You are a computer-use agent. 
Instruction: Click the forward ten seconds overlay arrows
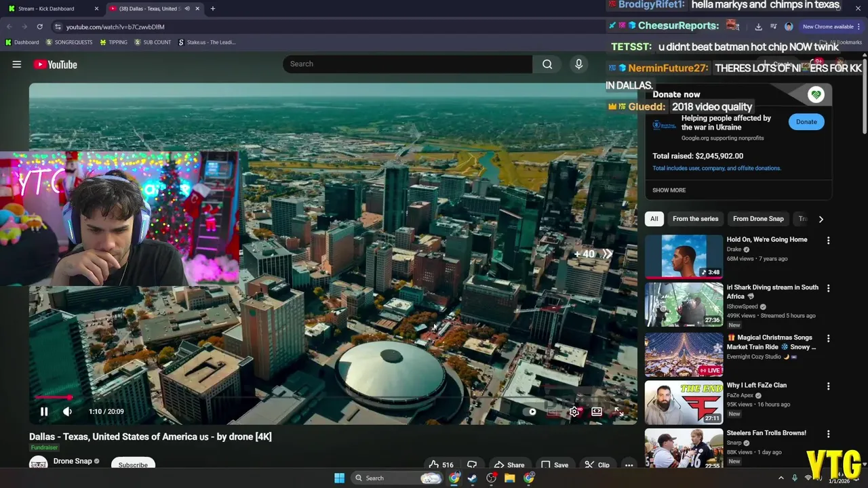(x=607, y=254)
